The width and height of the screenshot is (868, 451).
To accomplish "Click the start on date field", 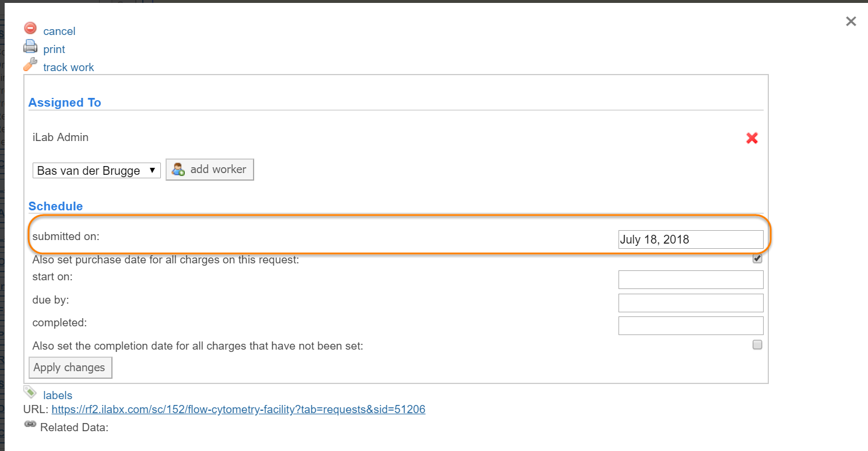I will 691,280.
